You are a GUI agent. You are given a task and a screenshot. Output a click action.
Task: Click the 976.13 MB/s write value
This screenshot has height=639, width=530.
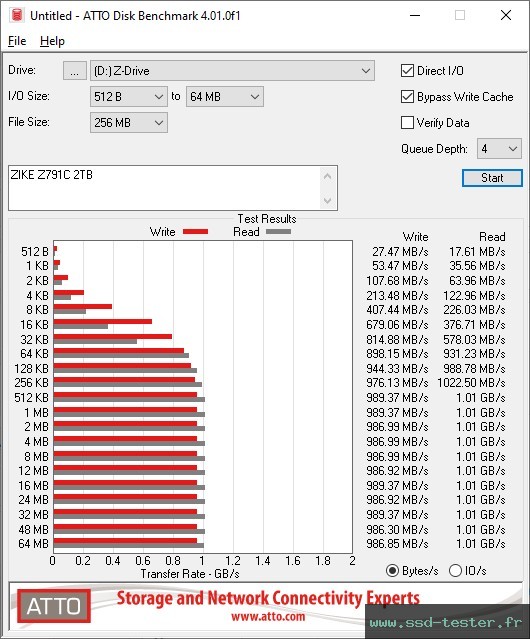[397, 383]
